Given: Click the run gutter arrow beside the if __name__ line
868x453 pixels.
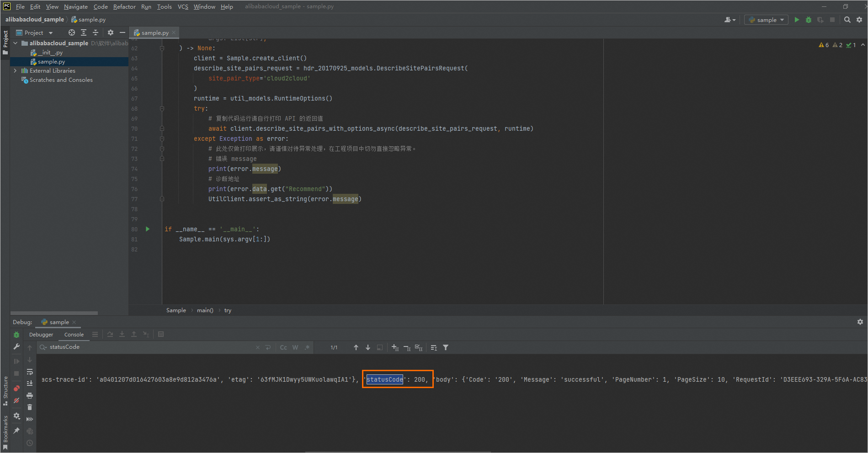Looking at the screenshot, I should pos(148,229).
